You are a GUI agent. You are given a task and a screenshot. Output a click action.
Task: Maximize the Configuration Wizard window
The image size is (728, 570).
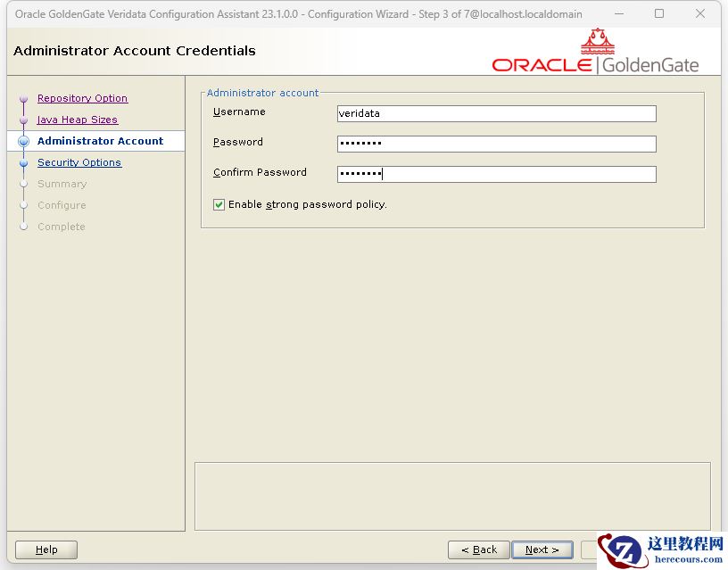(x=658, y=13)
